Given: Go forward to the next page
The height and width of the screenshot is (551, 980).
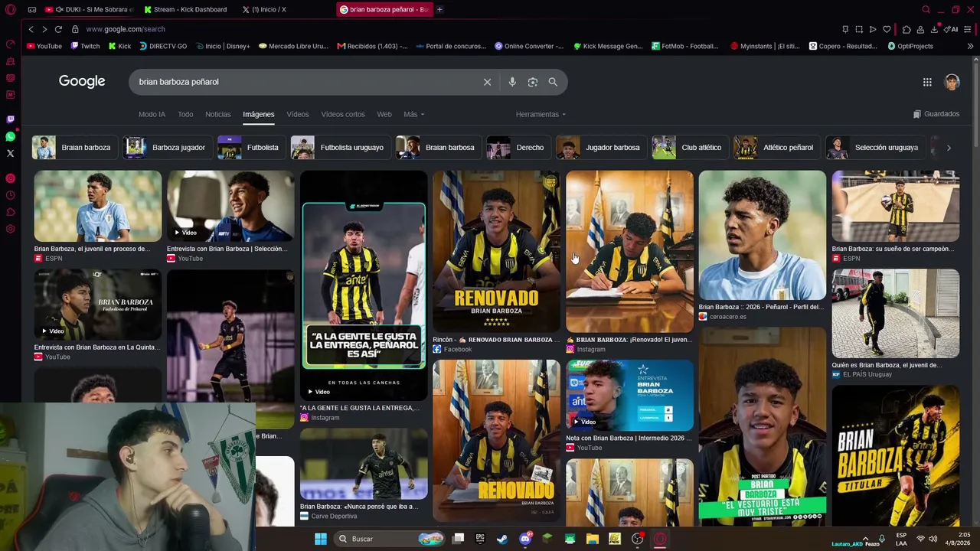Looking at the screenshot, I should [x=44, y=29].
